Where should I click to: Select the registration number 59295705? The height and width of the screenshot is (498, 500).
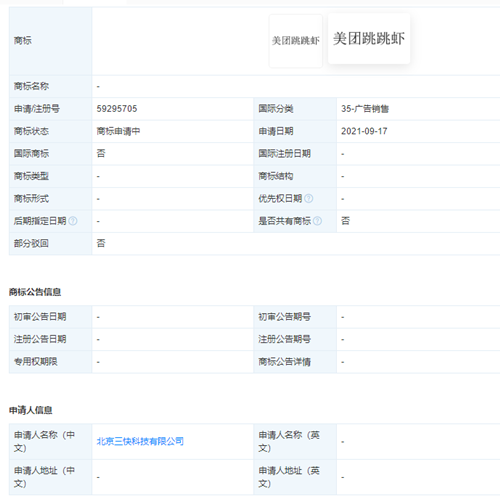click(117, 109)
